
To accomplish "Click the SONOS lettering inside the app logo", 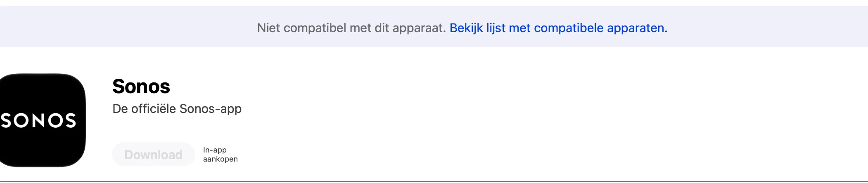I will coord(38,120).
